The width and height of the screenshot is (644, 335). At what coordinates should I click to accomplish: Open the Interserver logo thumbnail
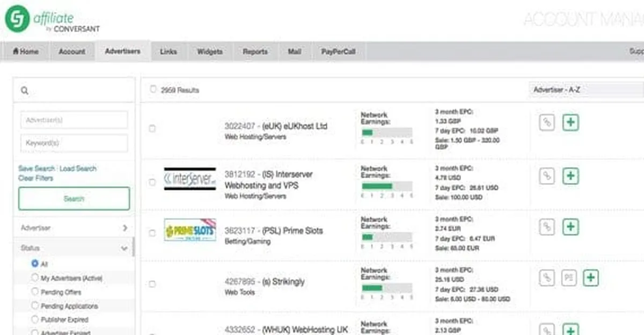point(190,179)
